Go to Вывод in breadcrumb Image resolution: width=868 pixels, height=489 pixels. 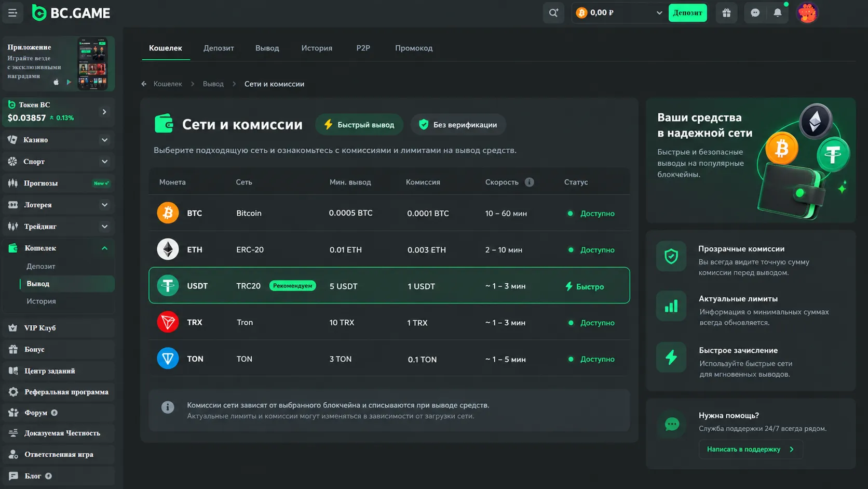[213, 84]
